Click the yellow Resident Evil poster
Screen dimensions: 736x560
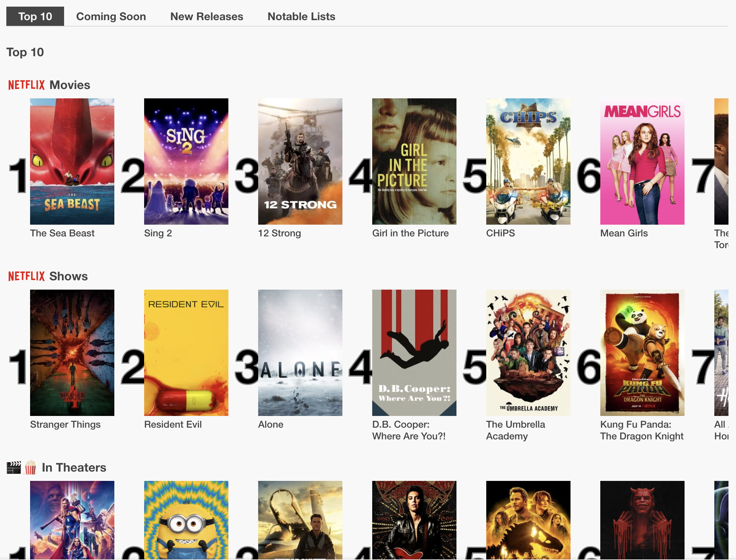click(186, 352)
